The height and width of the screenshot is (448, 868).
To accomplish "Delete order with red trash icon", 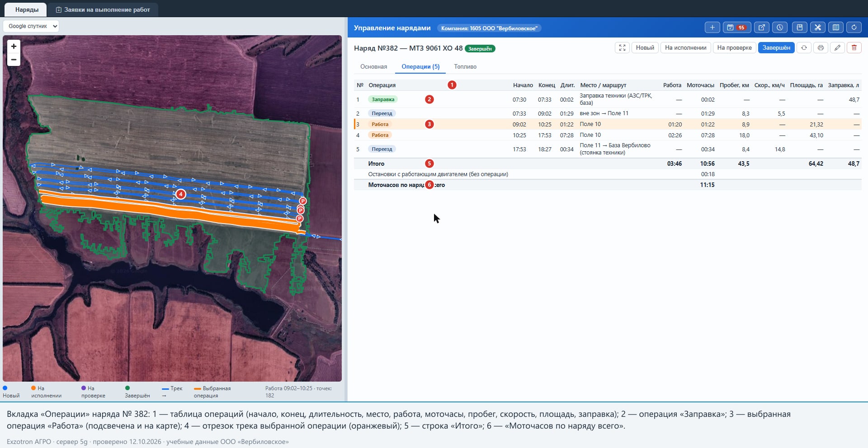I will pyautogui.click(x=854, y=47).
